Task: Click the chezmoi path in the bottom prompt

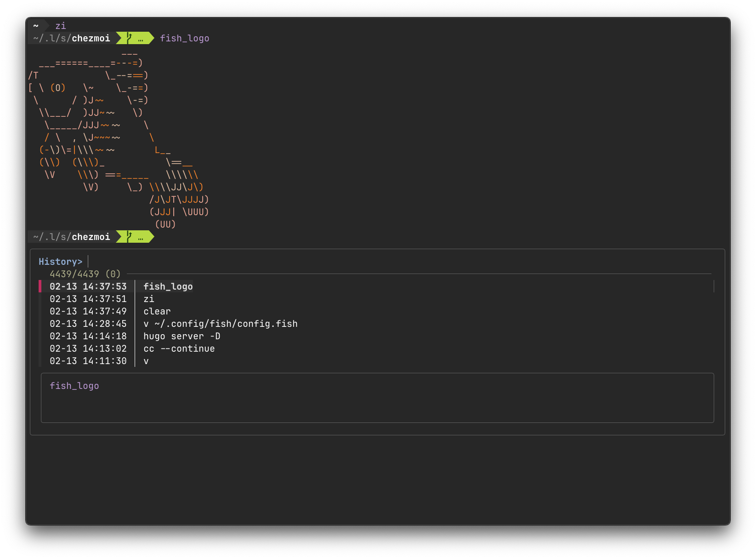Action: click(91, 237)
